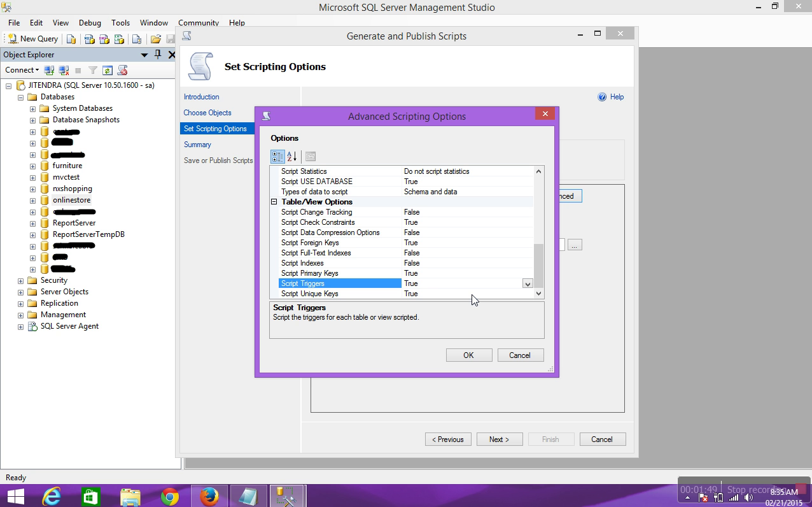This screenshot has height=507, width=812.
Task: Toggle the Object Explorer auto-hide pin
Action: click(158, 55)
